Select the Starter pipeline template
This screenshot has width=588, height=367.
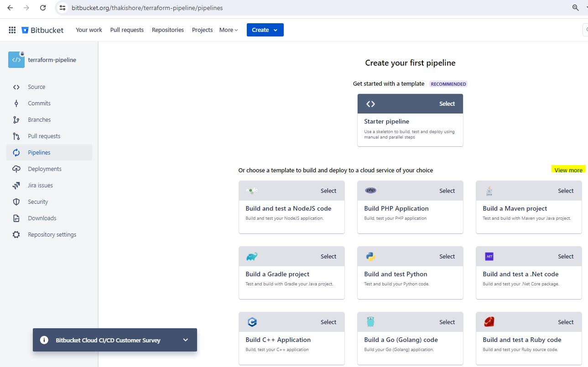447,104
